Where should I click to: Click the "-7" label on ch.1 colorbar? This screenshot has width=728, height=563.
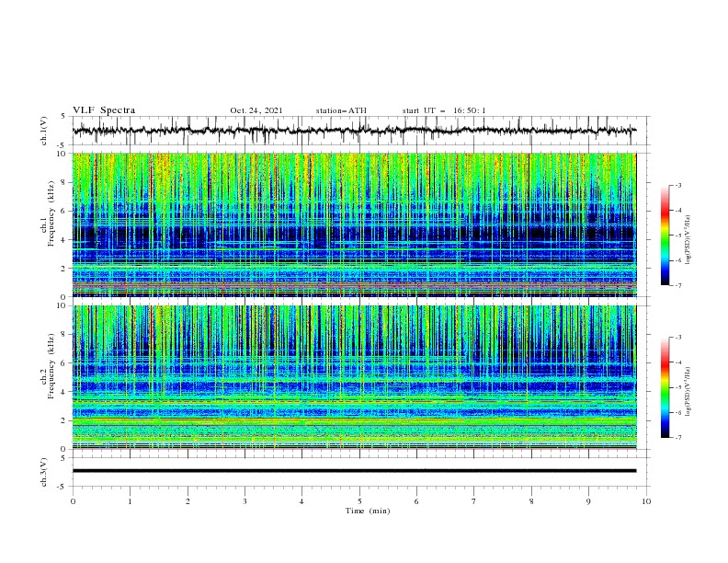(678, 285)
